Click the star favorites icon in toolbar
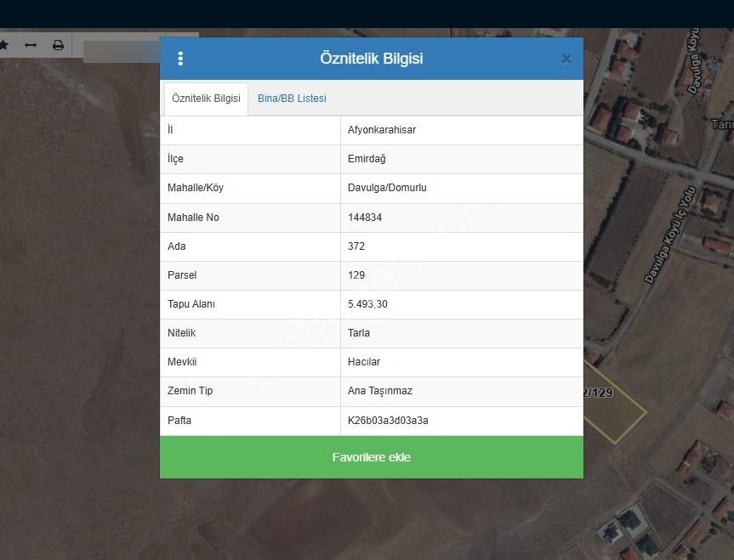The height and width of the screenshot is (560, 734). point(3,45)
